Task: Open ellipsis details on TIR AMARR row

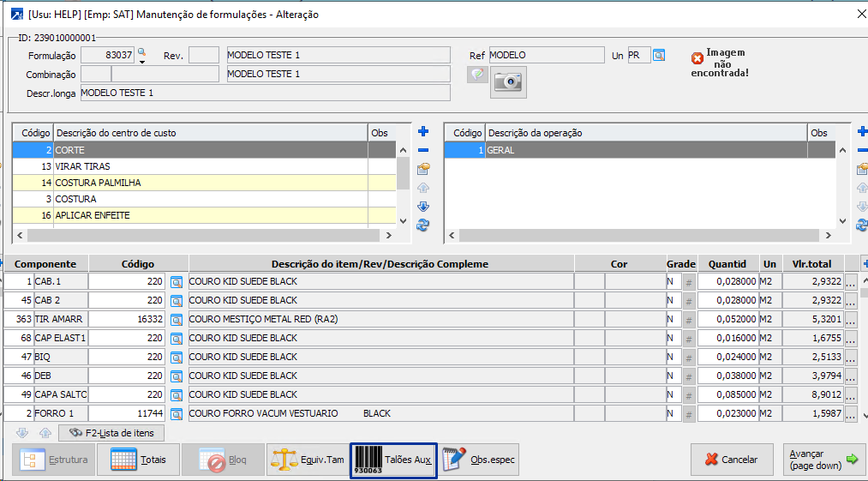Action: tap(851, 321)
